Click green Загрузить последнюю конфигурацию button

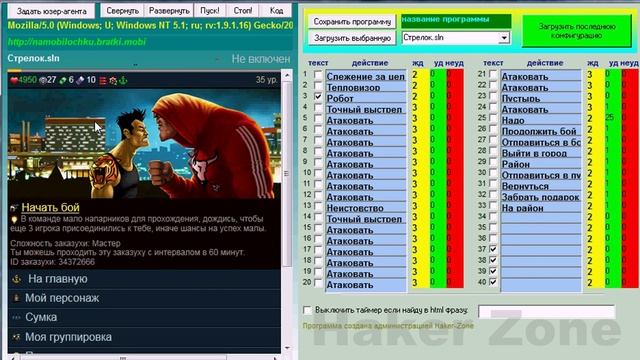click(x=577, y=31)
